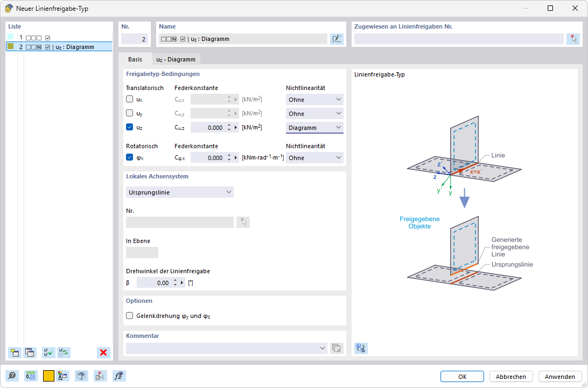Uncheck the uz translational checkbox

click(129, 127)
